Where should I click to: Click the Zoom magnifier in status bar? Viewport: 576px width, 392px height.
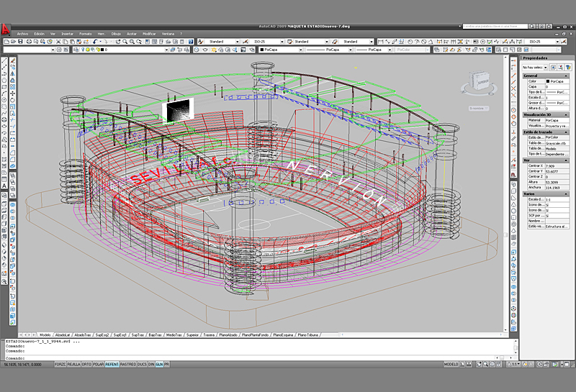(485, 365)
